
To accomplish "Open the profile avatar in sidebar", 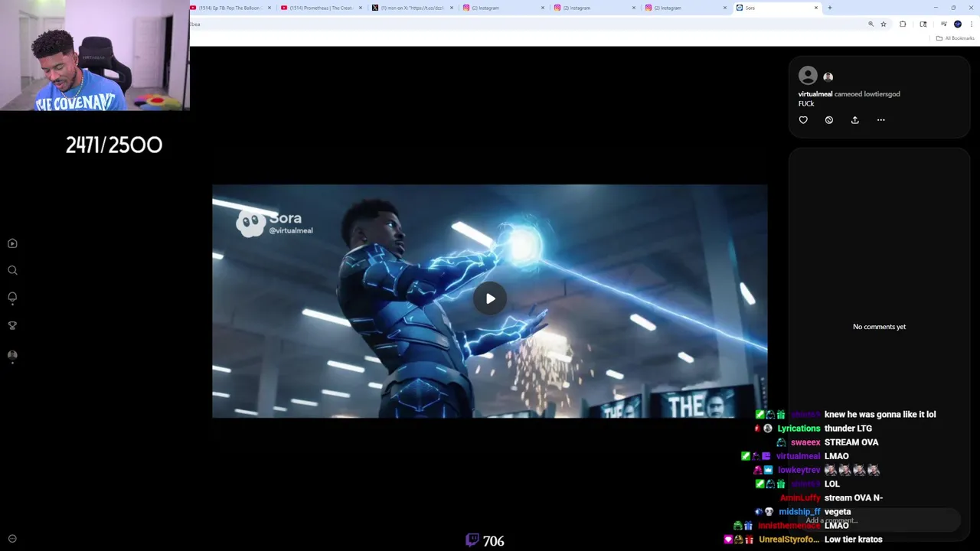I will [x=12, y=355].
